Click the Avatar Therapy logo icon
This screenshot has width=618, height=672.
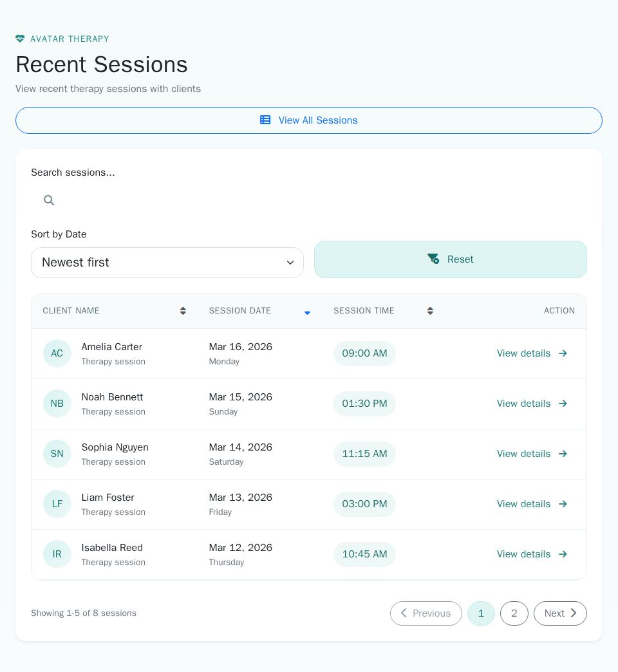[20, 39]
